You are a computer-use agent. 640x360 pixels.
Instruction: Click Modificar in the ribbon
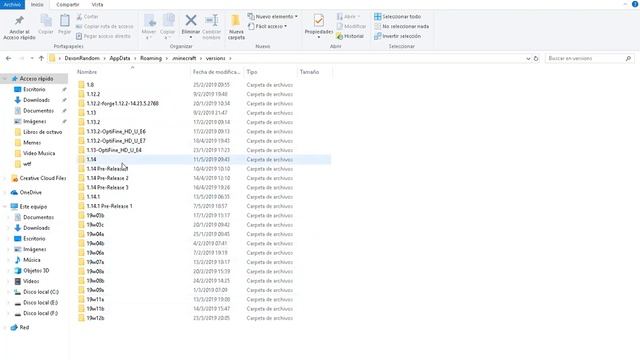[351, 27]
